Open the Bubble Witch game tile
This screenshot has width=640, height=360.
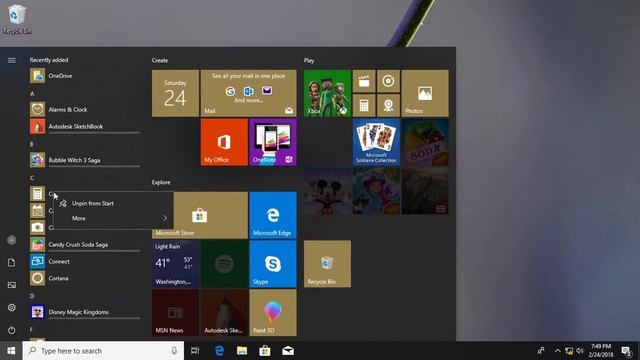(376, 191)
